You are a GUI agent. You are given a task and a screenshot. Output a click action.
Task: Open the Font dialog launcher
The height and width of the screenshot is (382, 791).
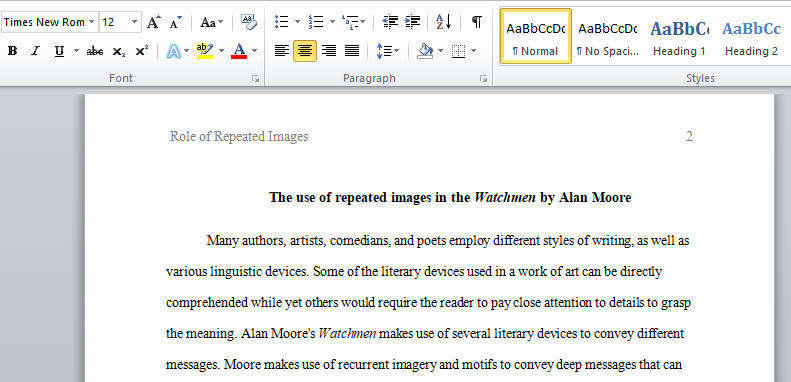coord(256,79)
